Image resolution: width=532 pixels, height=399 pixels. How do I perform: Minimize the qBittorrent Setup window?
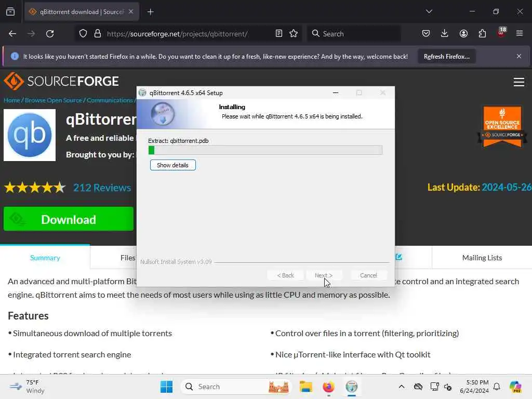336,92
